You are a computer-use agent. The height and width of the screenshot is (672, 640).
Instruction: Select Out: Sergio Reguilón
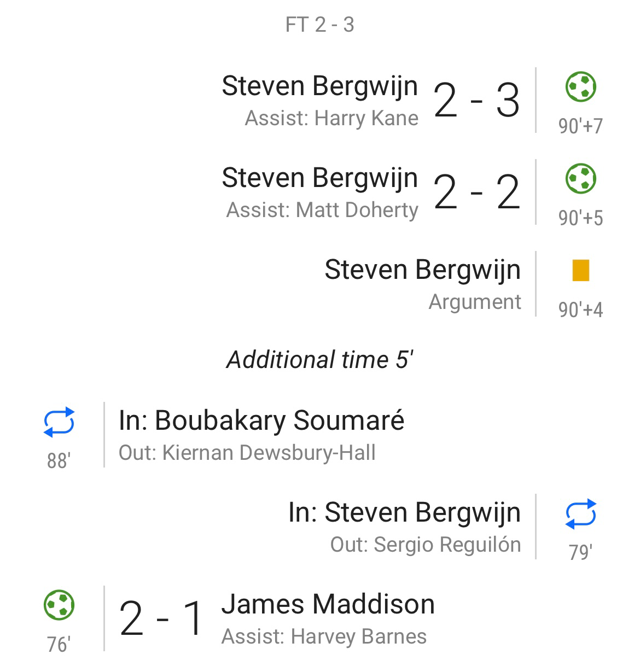coord(426,545)
